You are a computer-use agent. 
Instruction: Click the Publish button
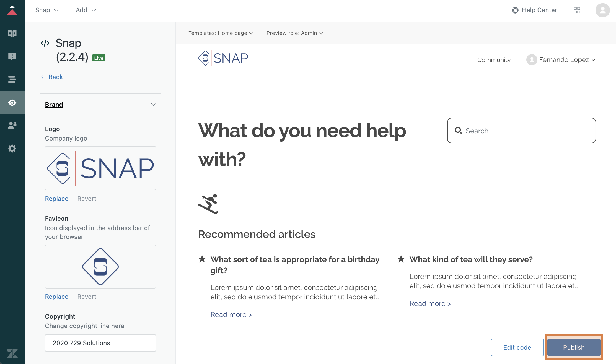tap(574, 347)
